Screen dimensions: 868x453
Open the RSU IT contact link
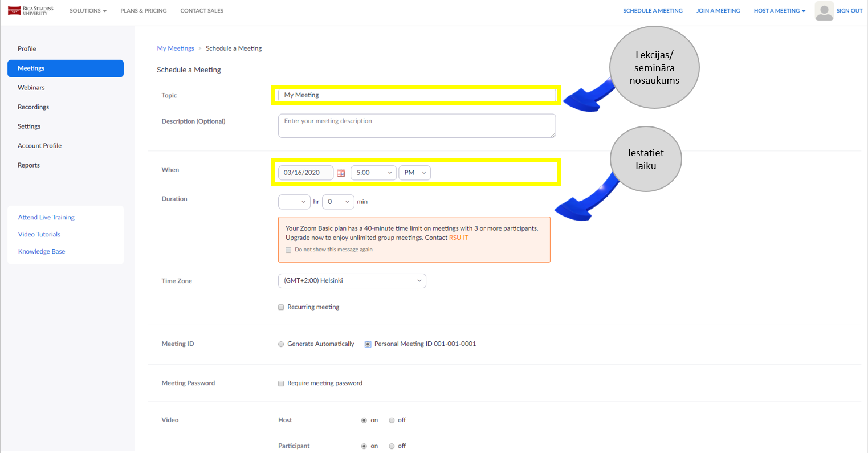(x=458, y=238)
